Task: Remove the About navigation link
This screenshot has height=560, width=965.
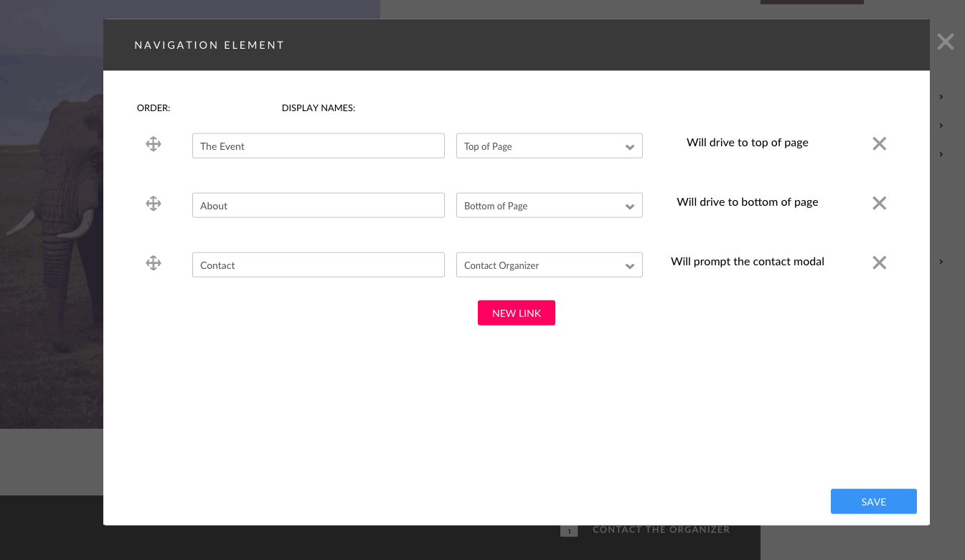Action: [x=879, y=203]
